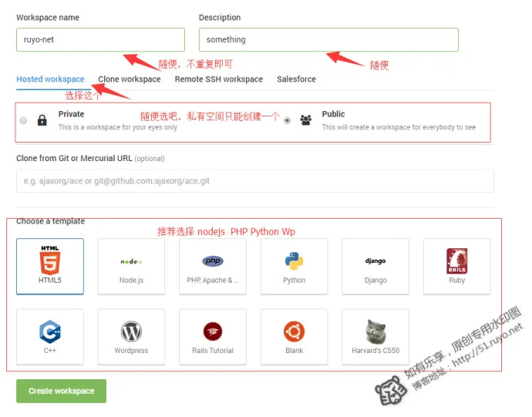Click the 'Public' option title text
This screenshot has width=532, height=417.
(333, 114)
